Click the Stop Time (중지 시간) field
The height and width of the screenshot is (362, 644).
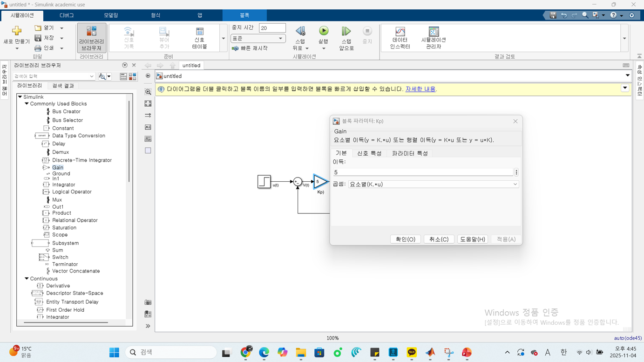272,28
